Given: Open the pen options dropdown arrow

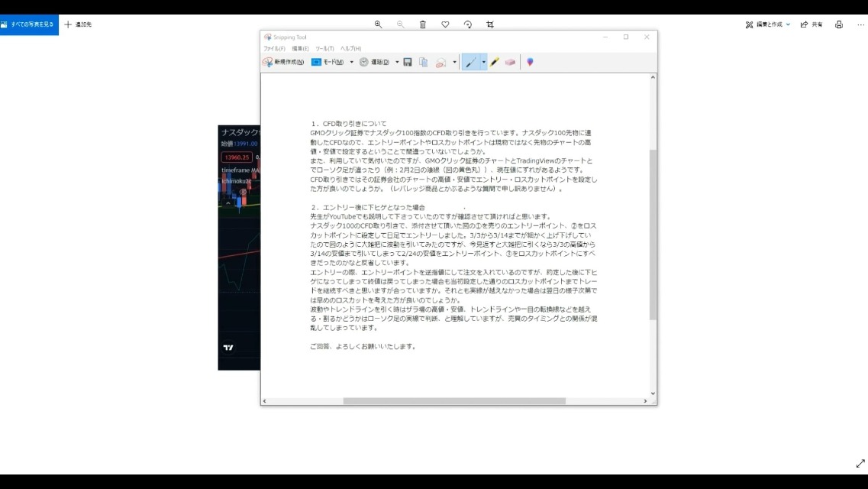Looking at the screenshot, I should [x=483, y=62].
